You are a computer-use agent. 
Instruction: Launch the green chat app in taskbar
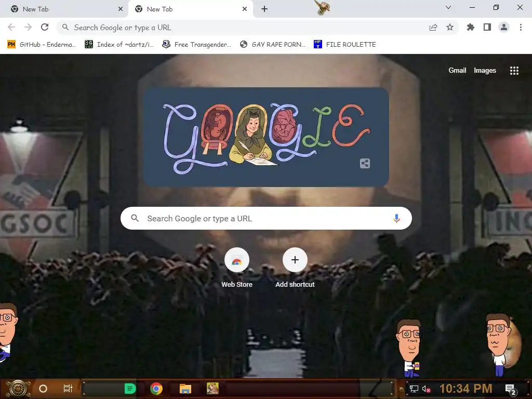(x=130, y=389)
